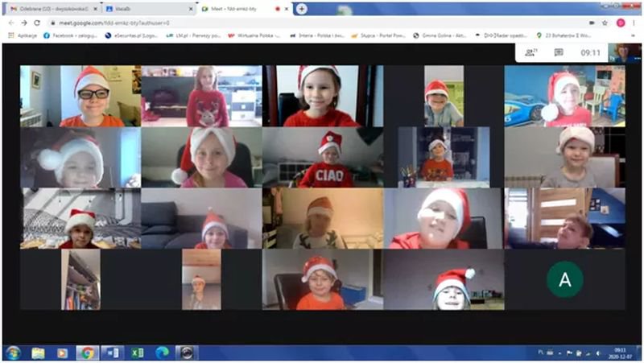Open the Aplikacje apps shortcut
Screen dimensions: 644x363
[x=23, y=35]
